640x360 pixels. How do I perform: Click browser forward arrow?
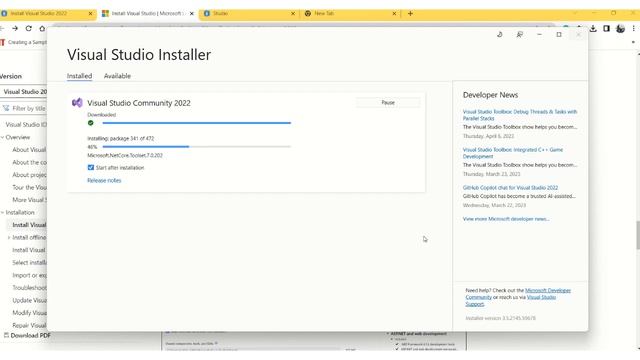coord(15,29)
